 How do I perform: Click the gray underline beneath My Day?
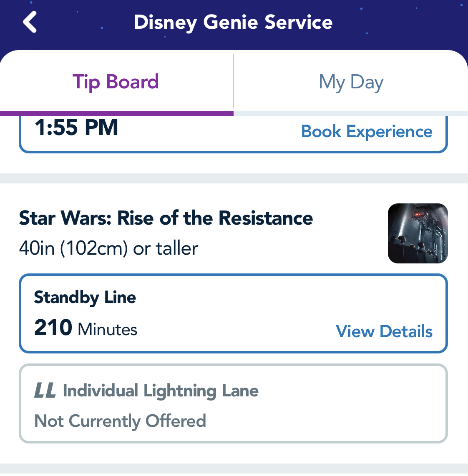pos(350,114)
